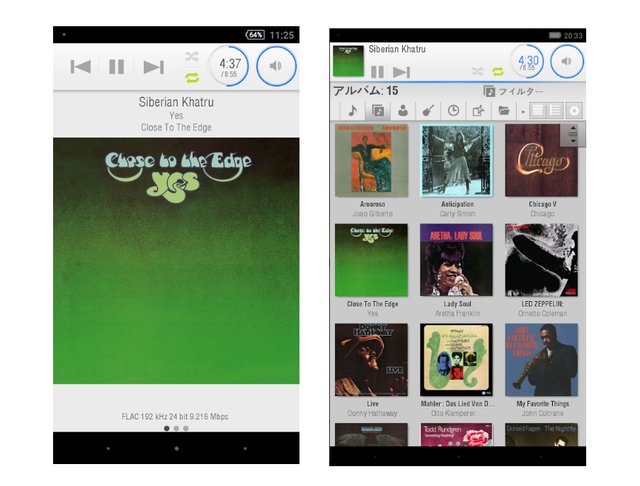Tap the John Coltrane artist label

pyautogui.click(x=542, y=413)
